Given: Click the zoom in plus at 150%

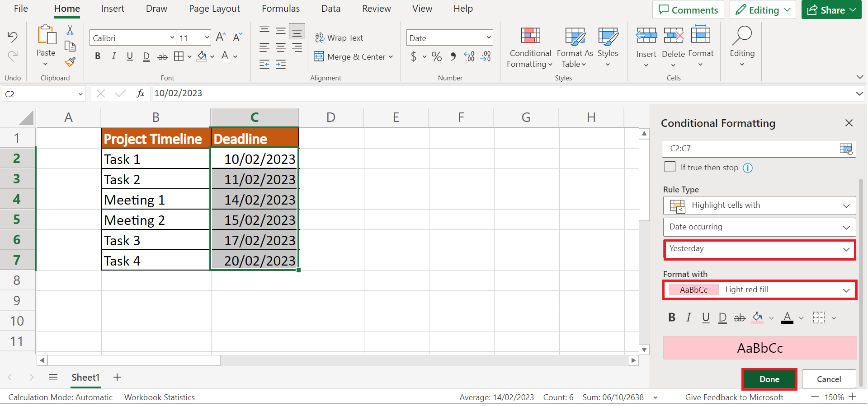Looking at the screenshot, I should tap(853, 397).
